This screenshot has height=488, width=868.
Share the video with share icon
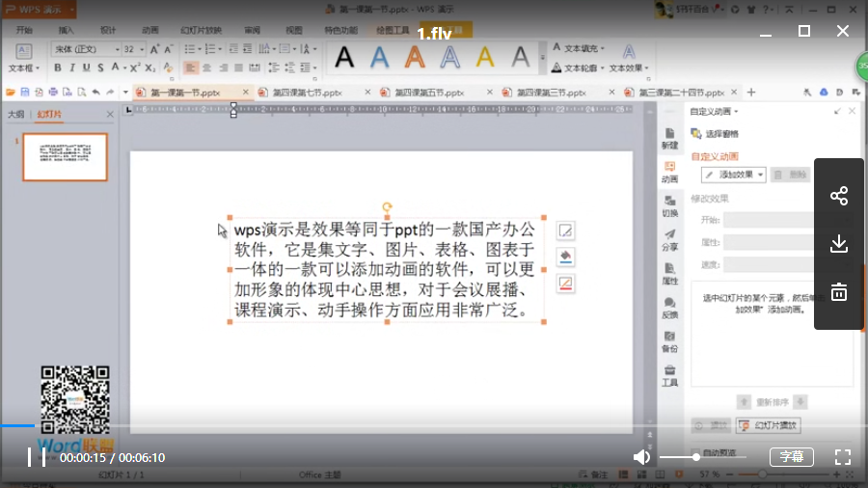[x=839, y=196]
